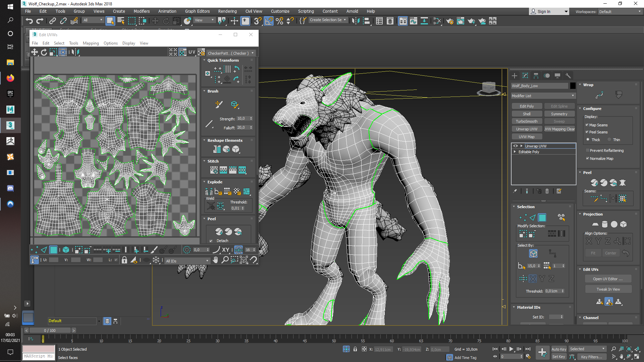644x362 pixels.
Task: Click the Zoom magnifier in UV editor
Action: tap(225, 260)
